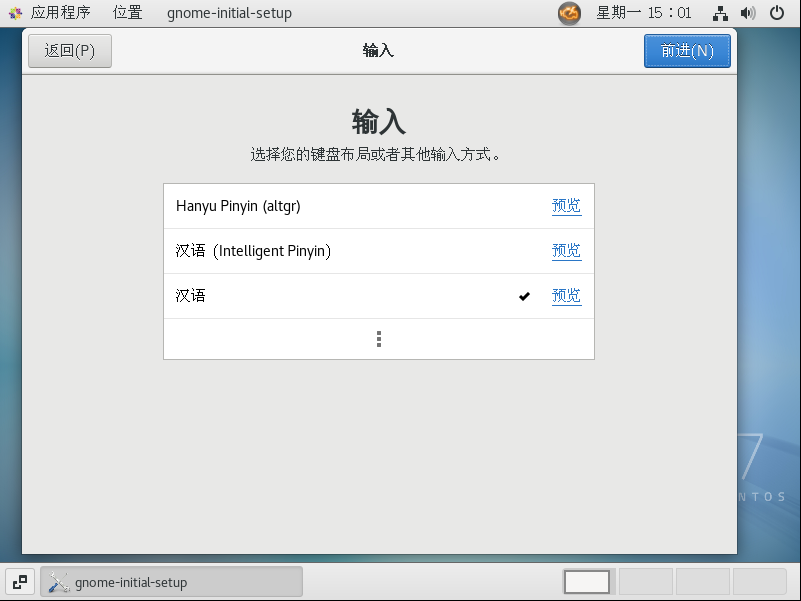Open the power menu icon
801x601 pixels.
776,13
